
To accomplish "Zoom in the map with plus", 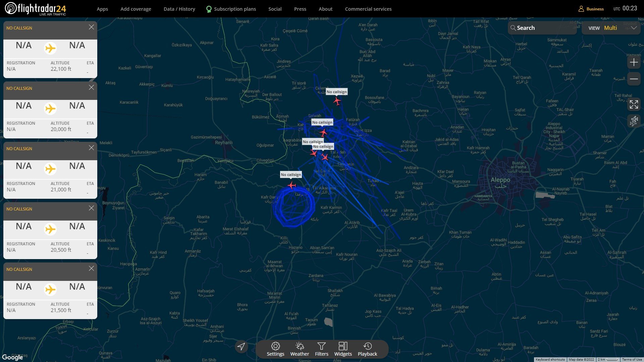I will pyautogui.click(x=634, y=62).
